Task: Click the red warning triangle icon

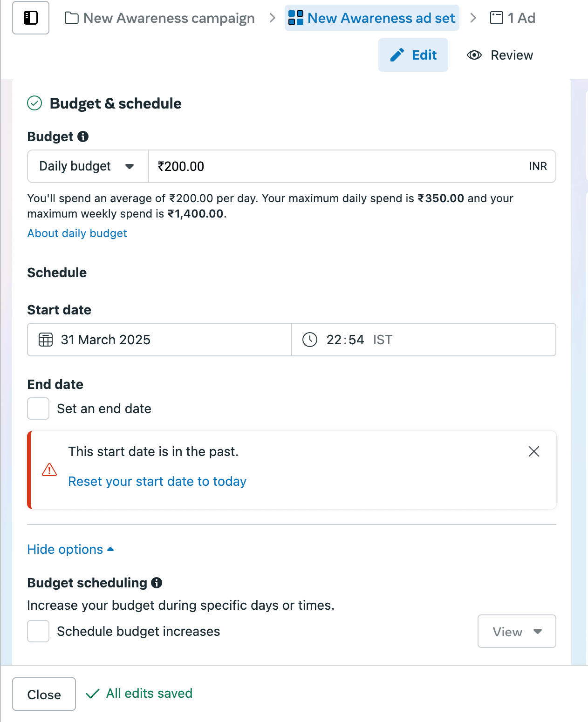Action: (x=49, y=470)
